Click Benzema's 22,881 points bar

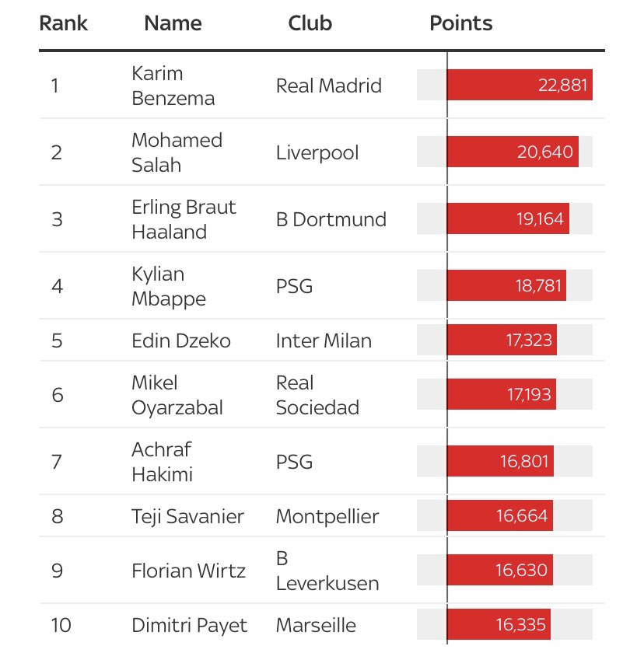519,85
